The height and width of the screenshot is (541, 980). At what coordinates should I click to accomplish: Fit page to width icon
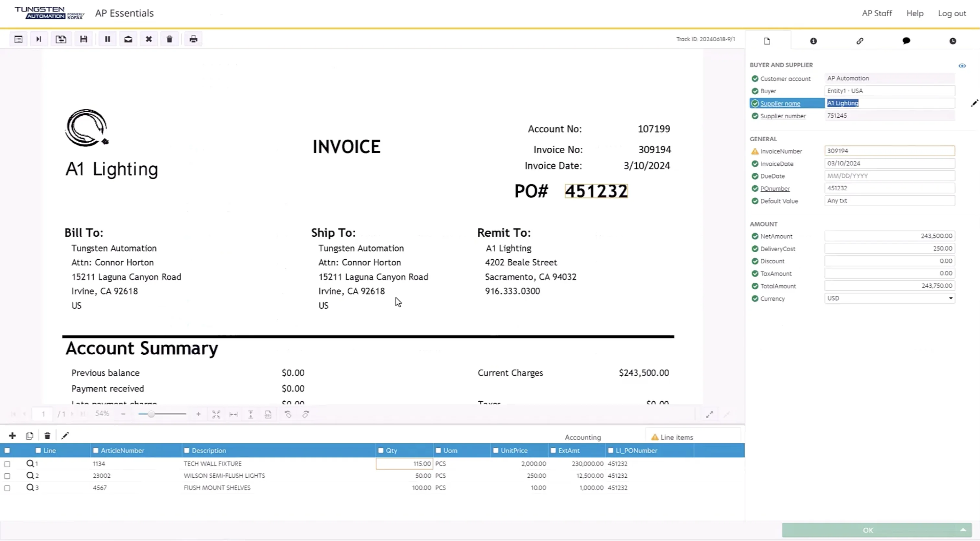[x=234, y=414]
